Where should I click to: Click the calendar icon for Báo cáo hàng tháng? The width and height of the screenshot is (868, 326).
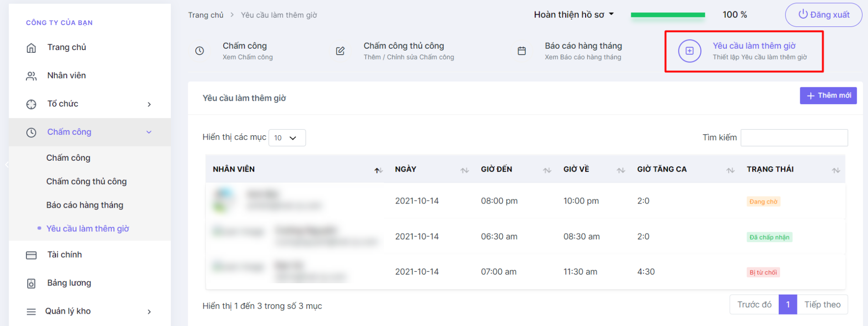coord(522,51)
